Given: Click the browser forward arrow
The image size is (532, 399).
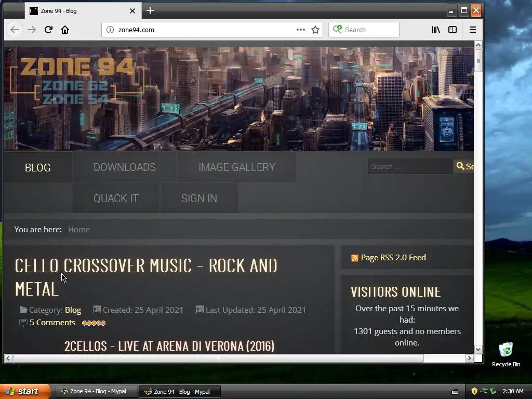Looking at the screenshot, I should pos(32,30).
